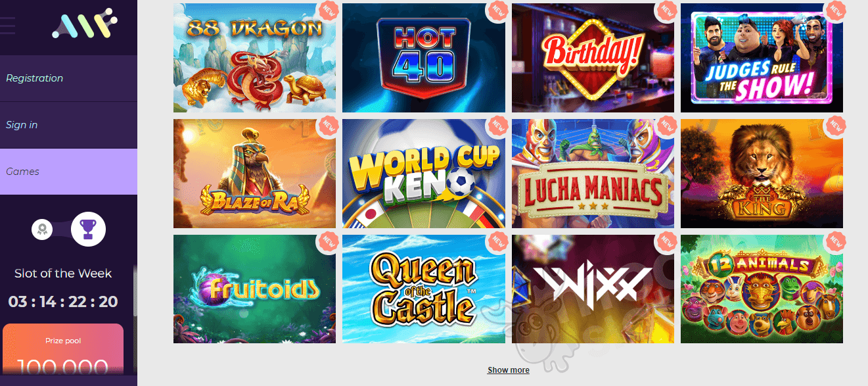
Task: Launch the Blaze of Ra game
Action: click(x=254, y=174)
